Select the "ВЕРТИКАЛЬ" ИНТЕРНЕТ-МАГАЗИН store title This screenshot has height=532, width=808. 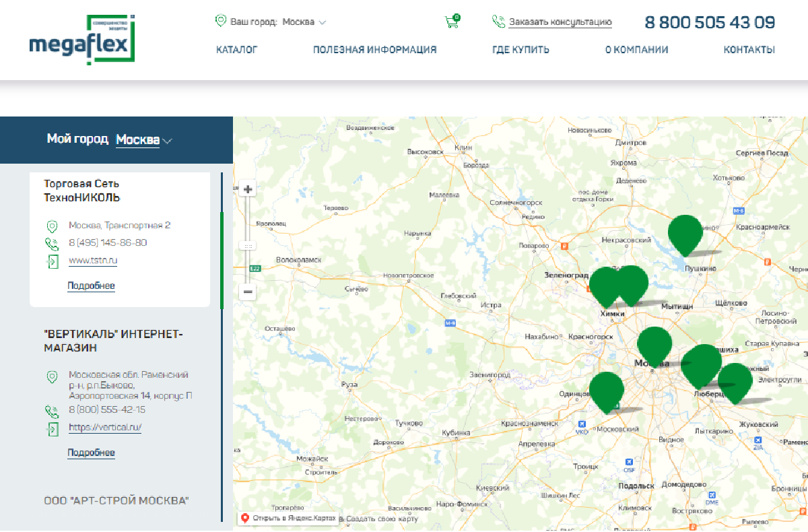pyautogui.click(x=113, y=341)
